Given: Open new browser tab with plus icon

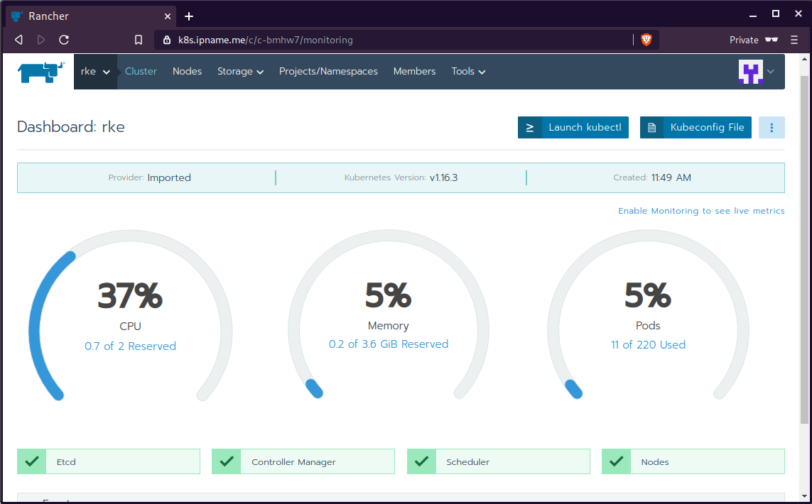Looking at the screenshot, I should point(189,16).
